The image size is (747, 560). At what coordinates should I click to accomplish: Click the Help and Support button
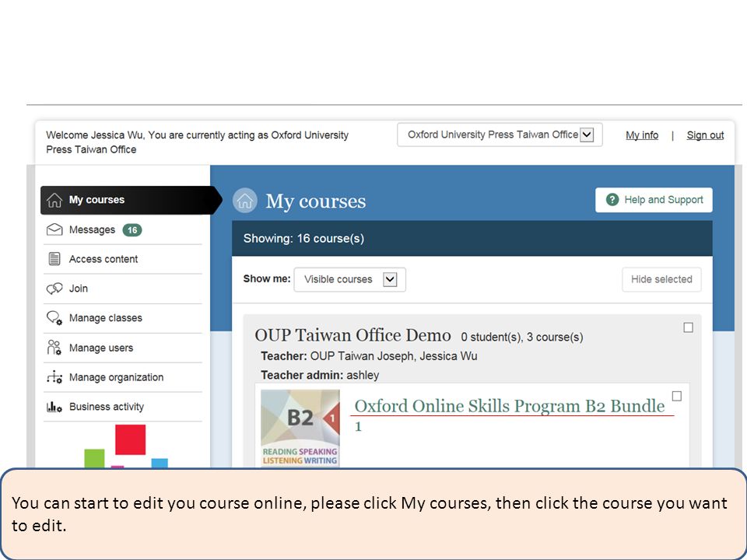point(654,200)
